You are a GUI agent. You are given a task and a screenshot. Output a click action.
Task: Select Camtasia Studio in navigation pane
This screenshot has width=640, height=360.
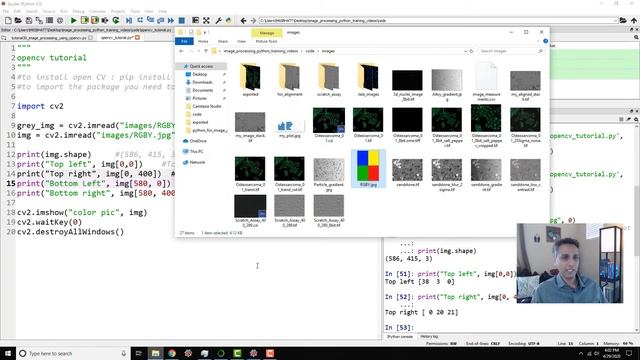pos(207,106)
